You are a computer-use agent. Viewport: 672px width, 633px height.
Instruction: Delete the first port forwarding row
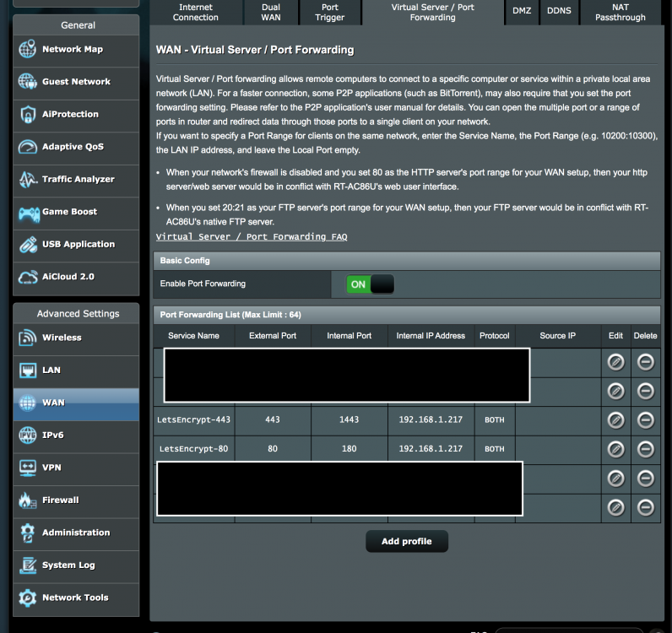pos(646,362)
